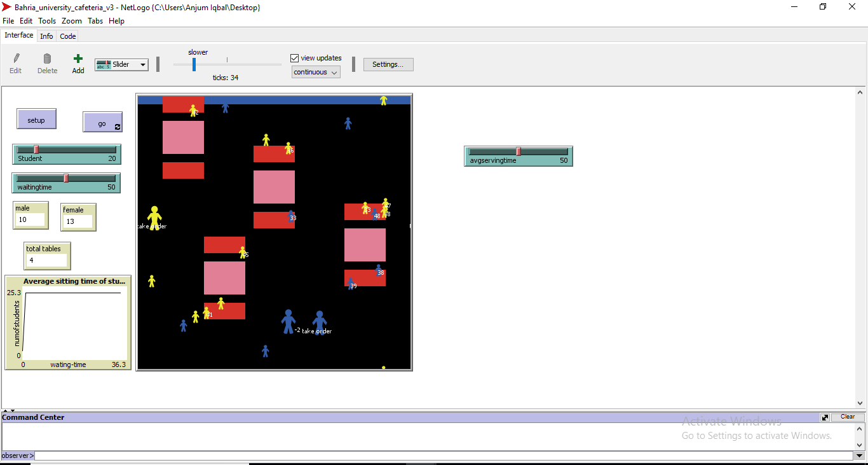Image resolution: width=868 pixels, height=465 pixels.
Task: Switch to the Info tab
Action: tap(46, 36)
